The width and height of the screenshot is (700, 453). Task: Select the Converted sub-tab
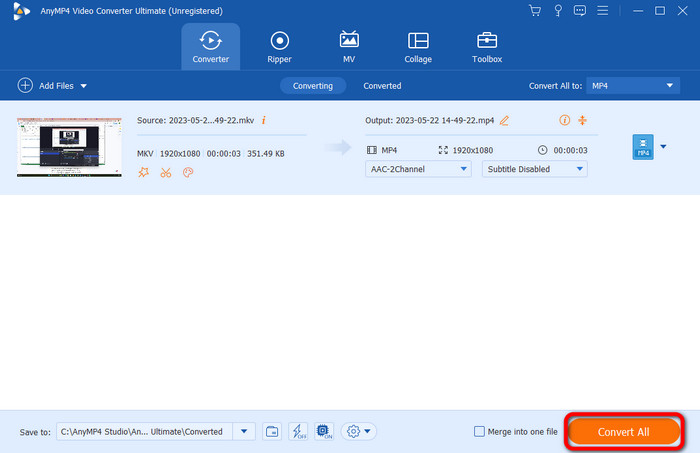(x=382, y=86)
